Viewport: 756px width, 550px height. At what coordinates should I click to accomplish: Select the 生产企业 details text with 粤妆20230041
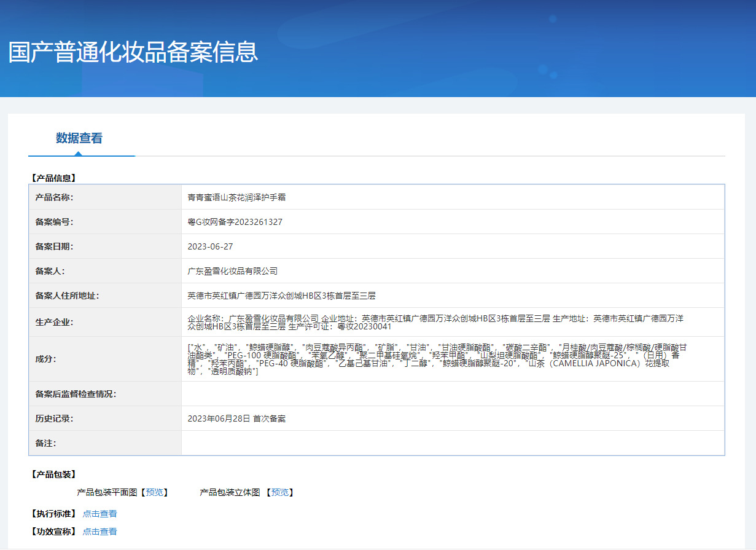(x=435, y=322)
